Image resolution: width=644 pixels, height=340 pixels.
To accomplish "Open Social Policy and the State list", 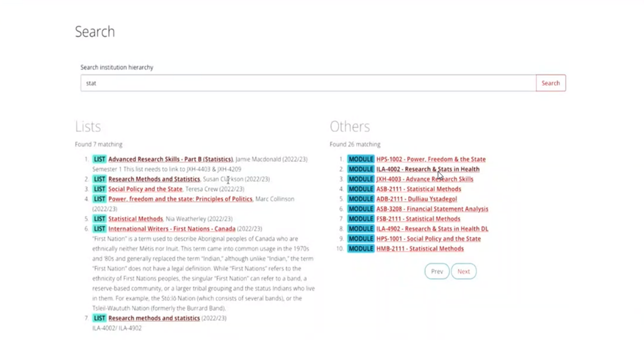I will (145, 189).
